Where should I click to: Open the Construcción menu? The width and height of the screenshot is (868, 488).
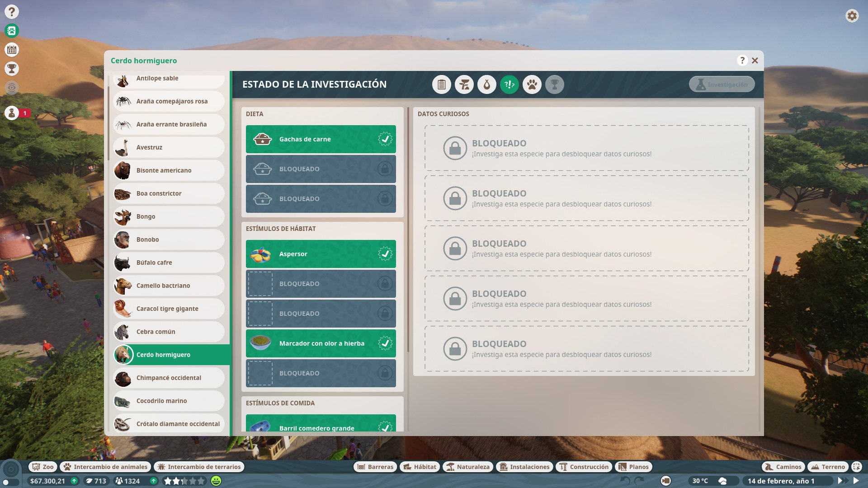click(584, 467)
